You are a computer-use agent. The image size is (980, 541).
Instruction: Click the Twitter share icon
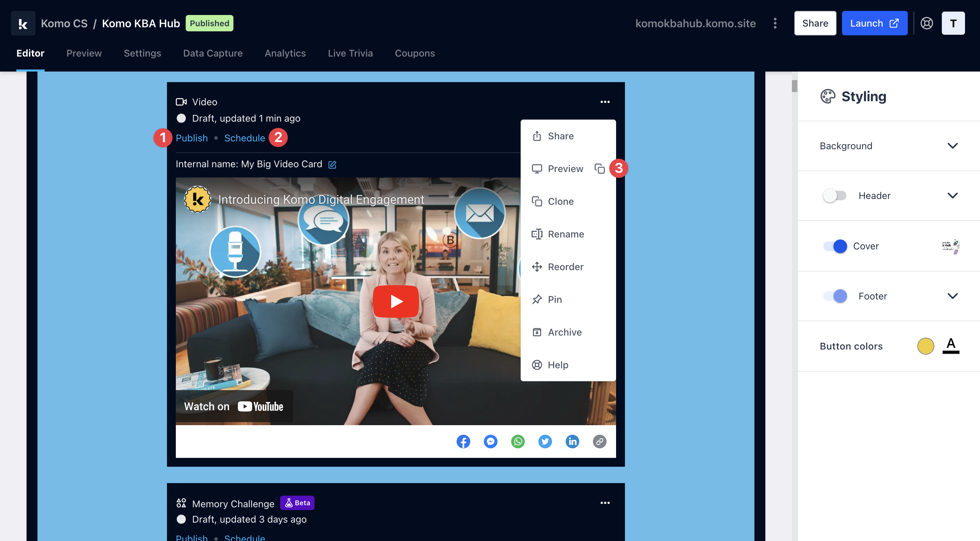click(x=545, y=441)
